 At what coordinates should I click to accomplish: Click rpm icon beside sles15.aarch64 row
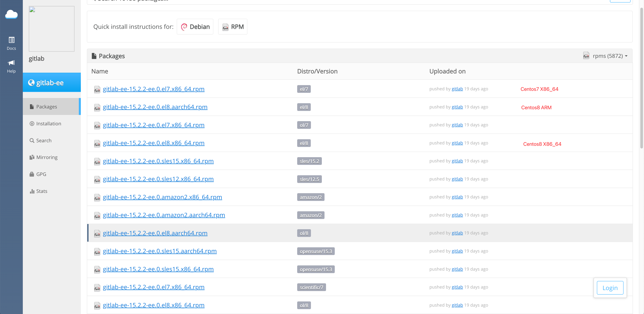point(97,251)
